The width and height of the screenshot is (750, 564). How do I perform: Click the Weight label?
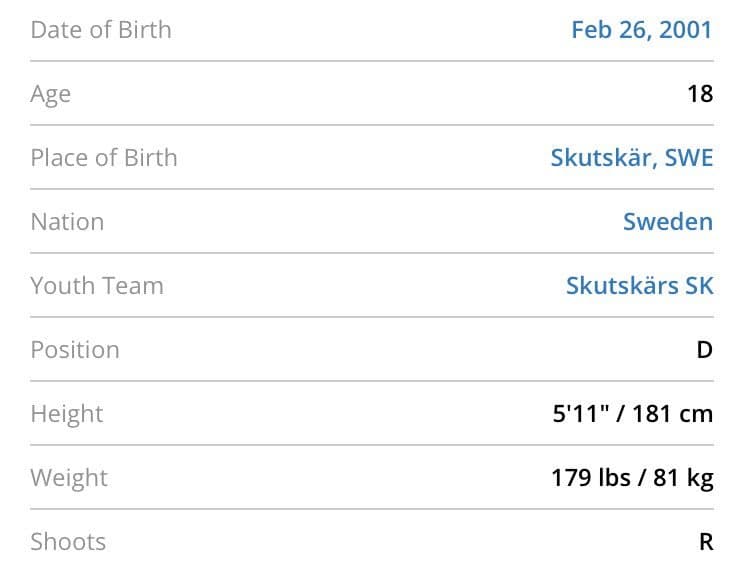(x=69, y=478)
